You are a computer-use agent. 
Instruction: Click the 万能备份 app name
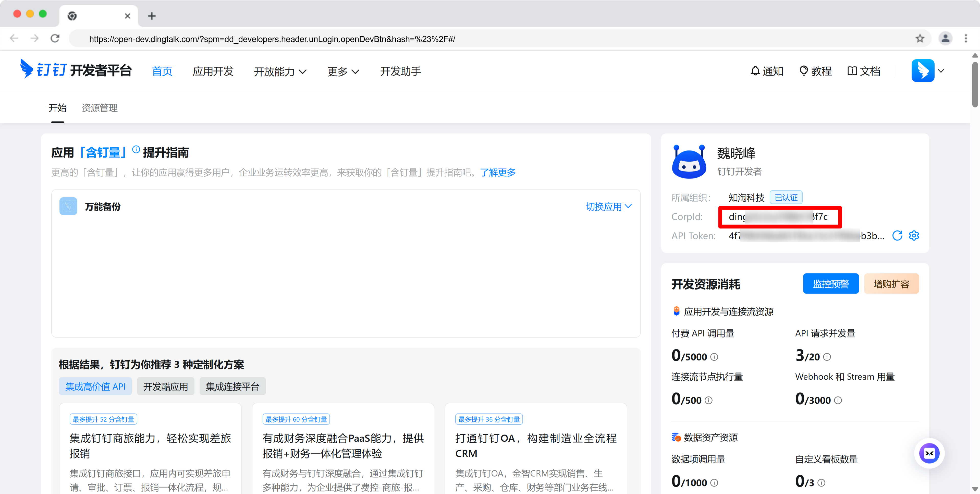pos(102,206)
